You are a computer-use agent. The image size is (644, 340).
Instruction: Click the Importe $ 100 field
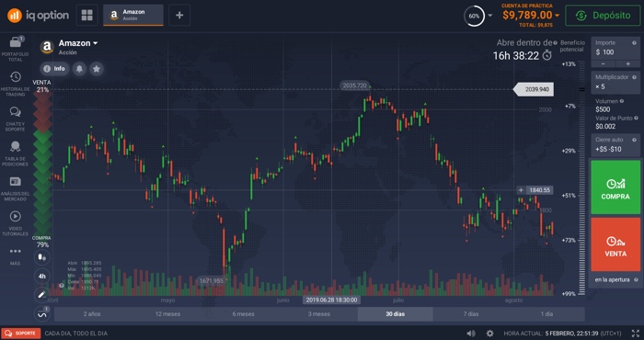tap(615, 48)
